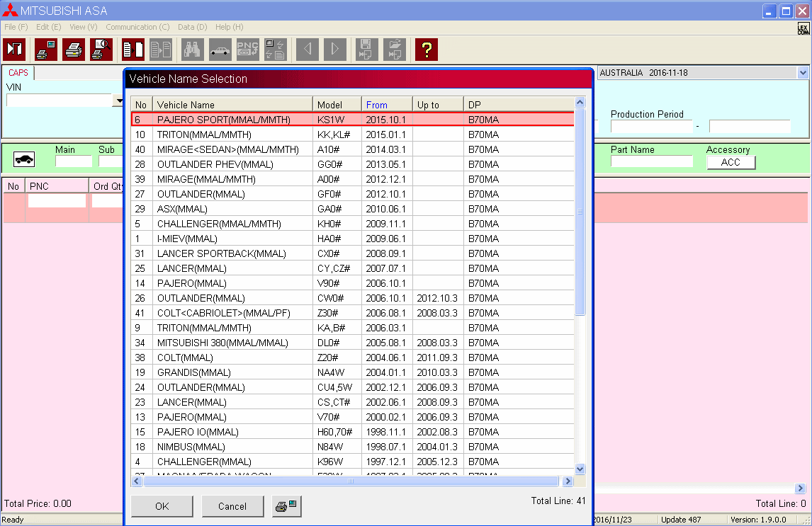Open the Communication menu
Viewport: 812px width, 526px height.
(137, 27)
